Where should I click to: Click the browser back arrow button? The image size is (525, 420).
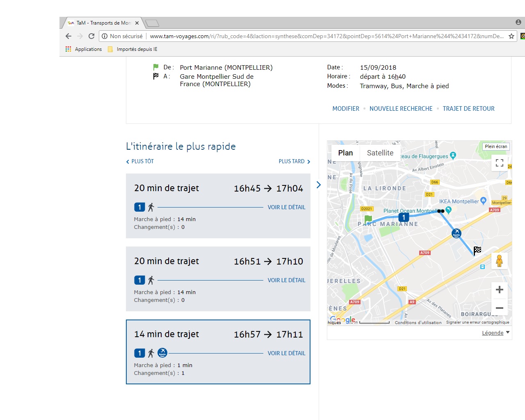tap(68, 36)
